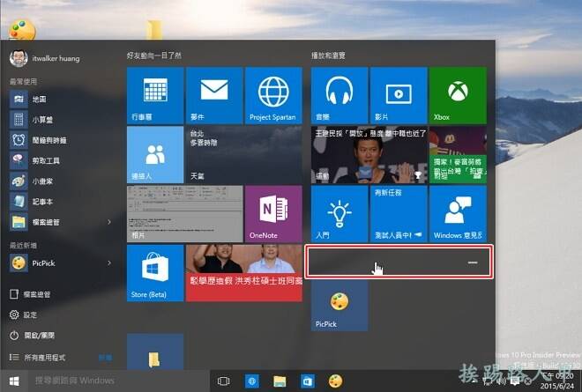Open Calculator (小算盤) from most used

(x=61, y=120)
